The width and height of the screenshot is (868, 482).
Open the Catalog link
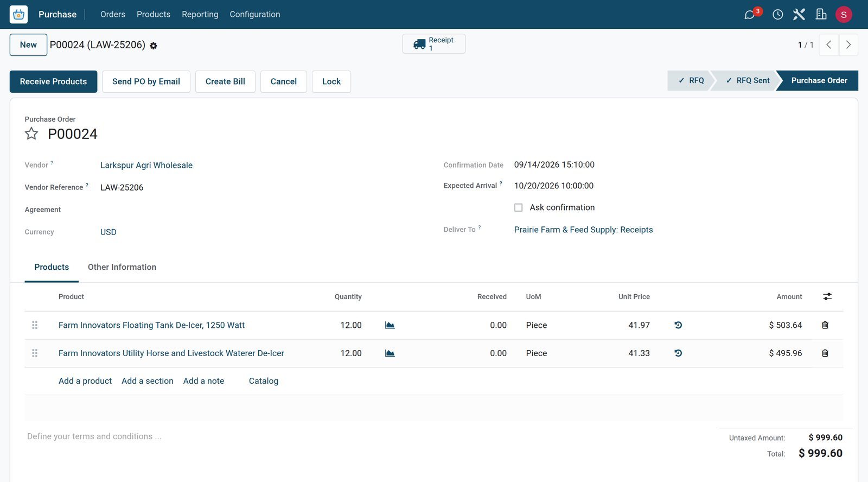pyautogui.click(x=264, y=381)
